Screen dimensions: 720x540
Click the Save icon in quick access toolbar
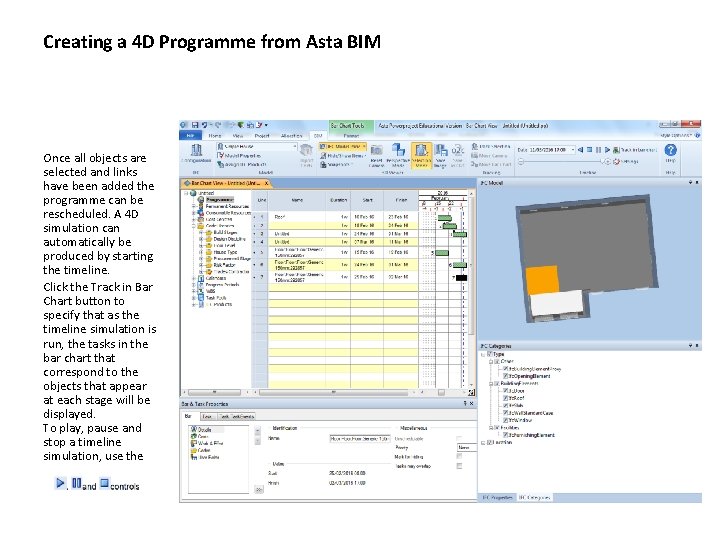tap(195, 125)
